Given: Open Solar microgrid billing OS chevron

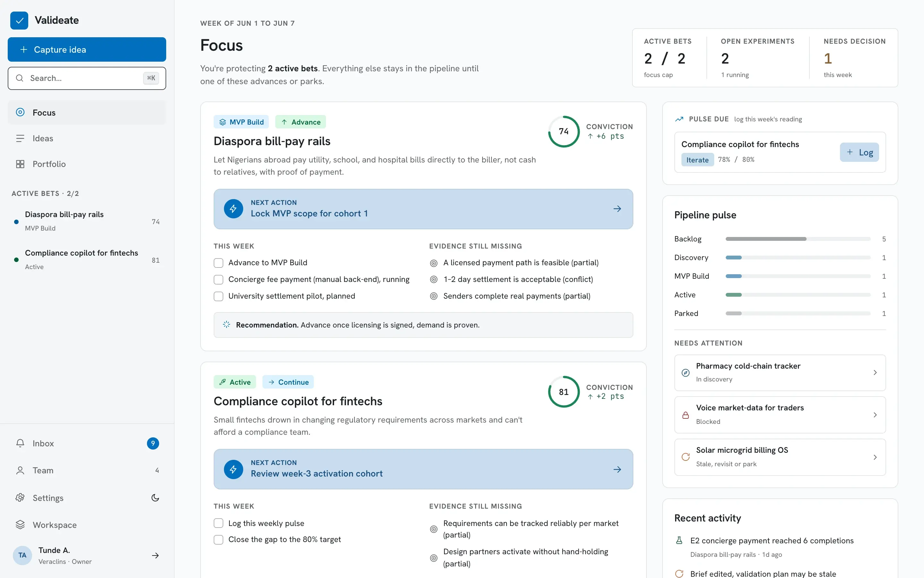Looking at the screenshot, I should click(x=875, y=457).
